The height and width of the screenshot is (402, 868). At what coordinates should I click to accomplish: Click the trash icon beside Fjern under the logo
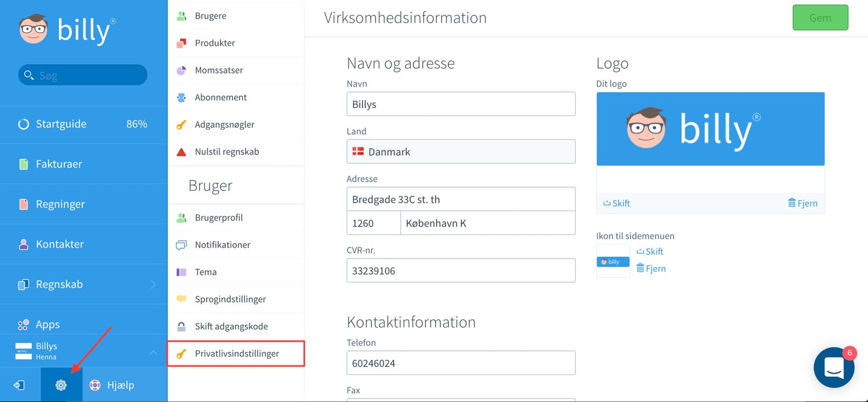(792, 202)
